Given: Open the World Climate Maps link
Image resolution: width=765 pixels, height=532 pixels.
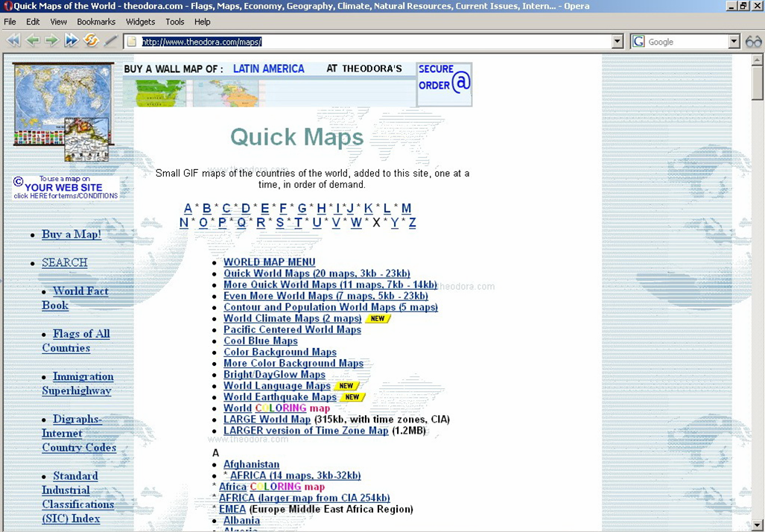Looking at the screenshot, I should coord(292,318).
